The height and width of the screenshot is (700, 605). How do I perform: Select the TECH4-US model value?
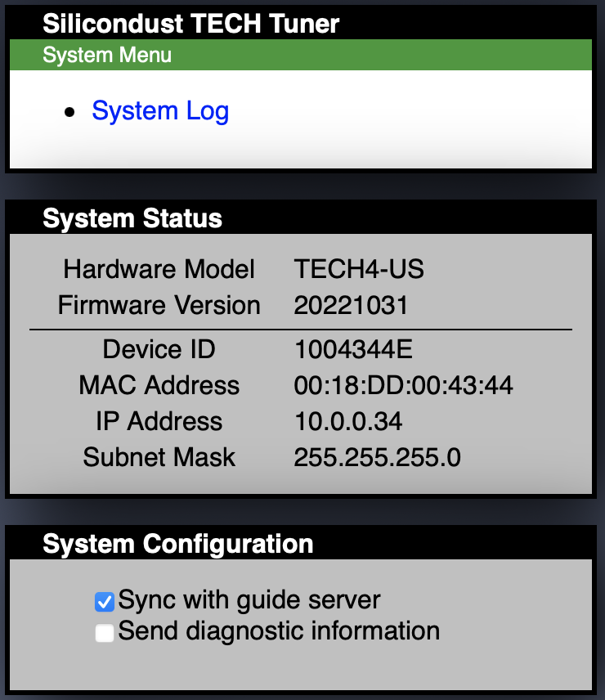(x=359, y=269)
